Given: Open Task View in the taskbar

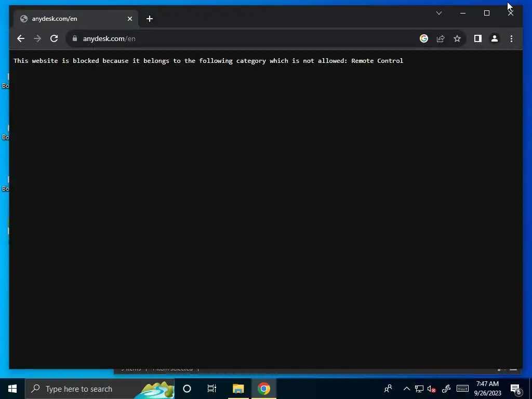Looking at the screenshot, I should 212,389.
